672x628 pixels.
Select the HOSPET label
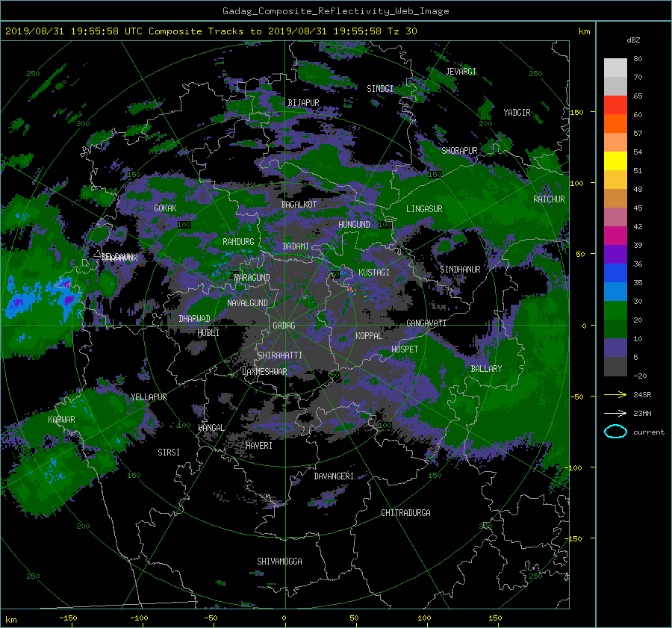pos(405,349)
